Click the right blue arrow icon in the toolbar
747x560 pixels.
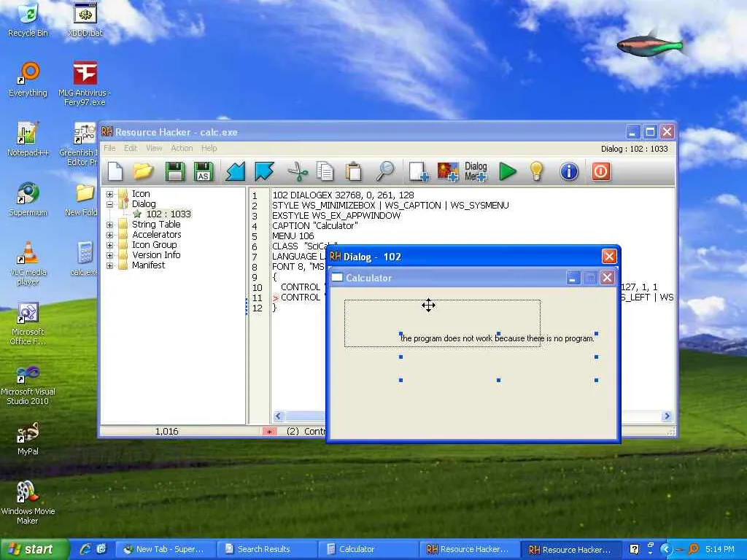coord(264,171)
